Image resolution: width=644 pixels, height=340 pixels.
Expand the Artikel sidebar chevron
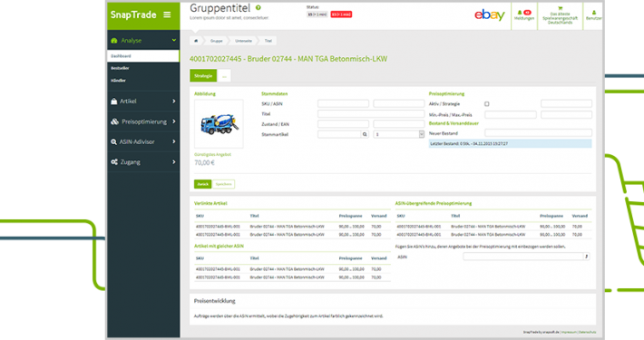(x=174, y=101)
